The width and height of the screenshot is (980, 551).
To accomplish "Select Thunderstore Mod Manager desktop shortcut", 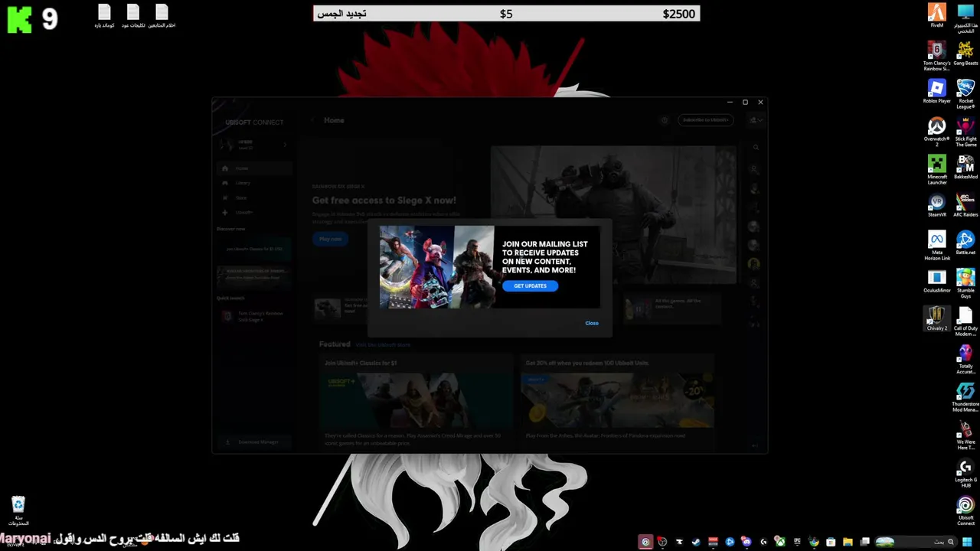I will (x=965, y=397).
